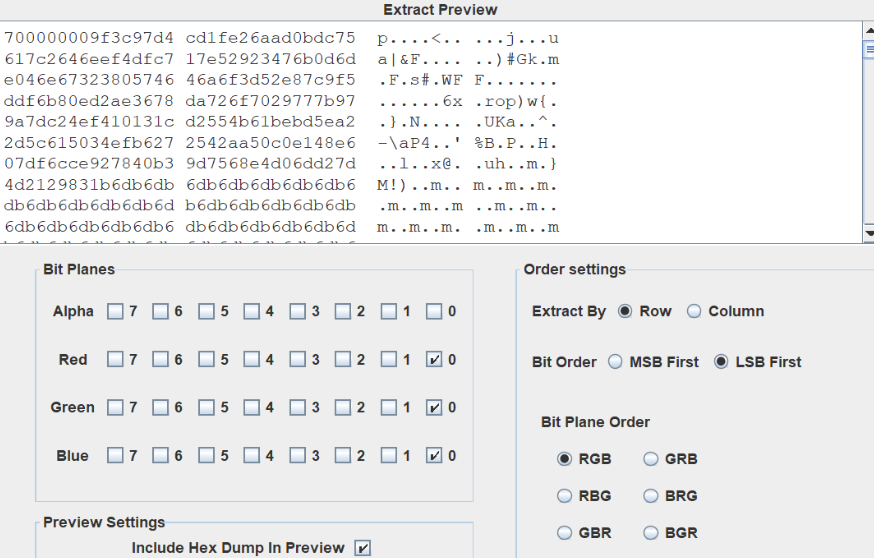Click the preview scrollbar up arrow
This screenshot has height=558, width=874.
point(868,31)
